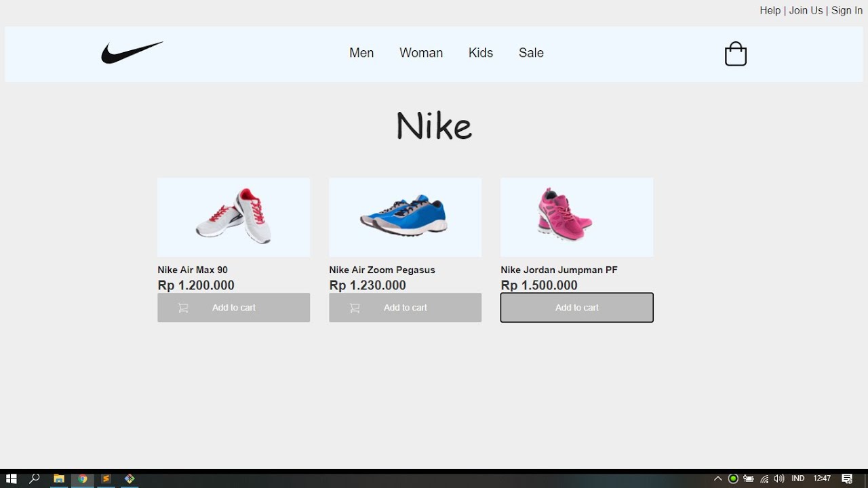Click the Join Us link
The height and width of the screenshot is (488, 868).
coord(806,10)
